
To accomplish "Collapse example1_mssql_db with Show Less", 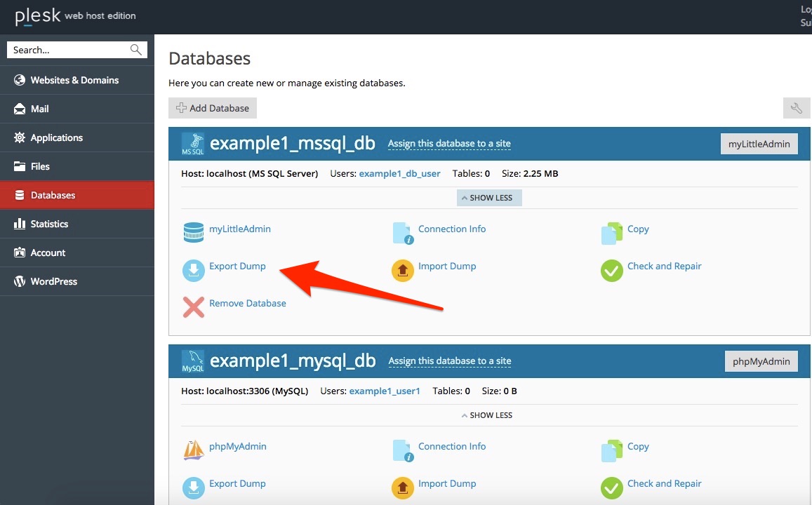I will click(x=489, y=198).
